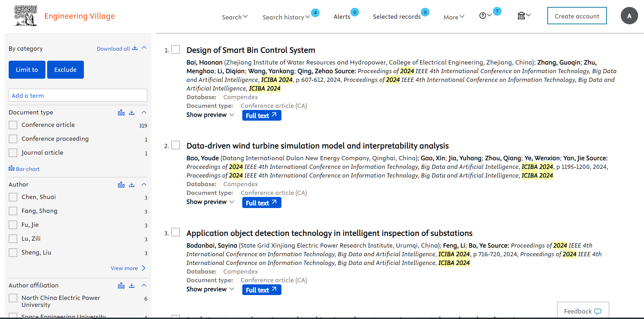
Task: Open Data-driven wind turbine simulation model title
Action: [x=317, y=146]
